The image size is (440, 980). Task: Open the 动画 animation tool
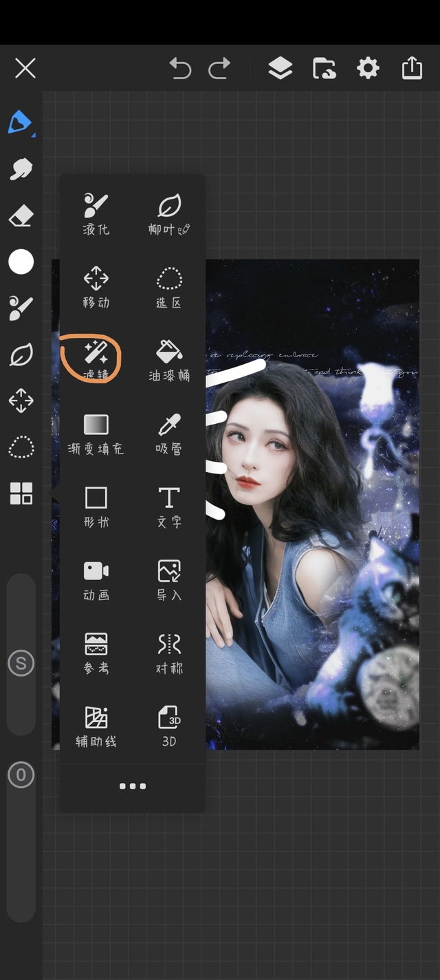click(96, 579)
